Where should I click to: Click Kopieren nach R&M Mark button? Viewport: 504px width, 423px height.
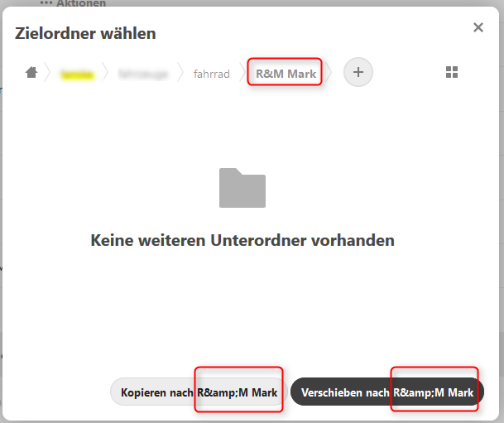(x=199, y=392)
